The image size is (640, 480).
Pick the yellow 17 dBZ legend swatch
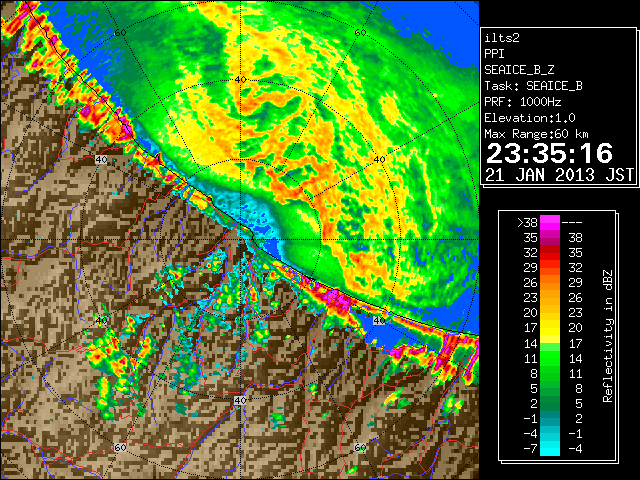[550, 328]
